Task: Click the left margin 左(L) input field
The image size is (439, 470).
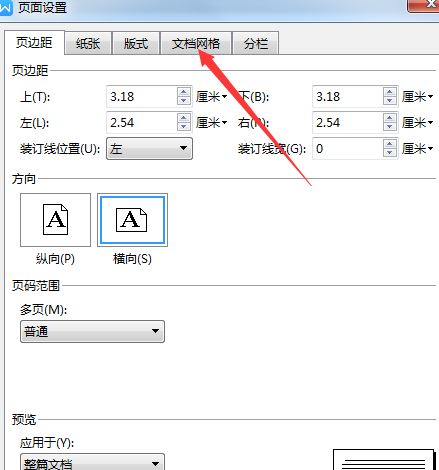Action: point(142,122)
